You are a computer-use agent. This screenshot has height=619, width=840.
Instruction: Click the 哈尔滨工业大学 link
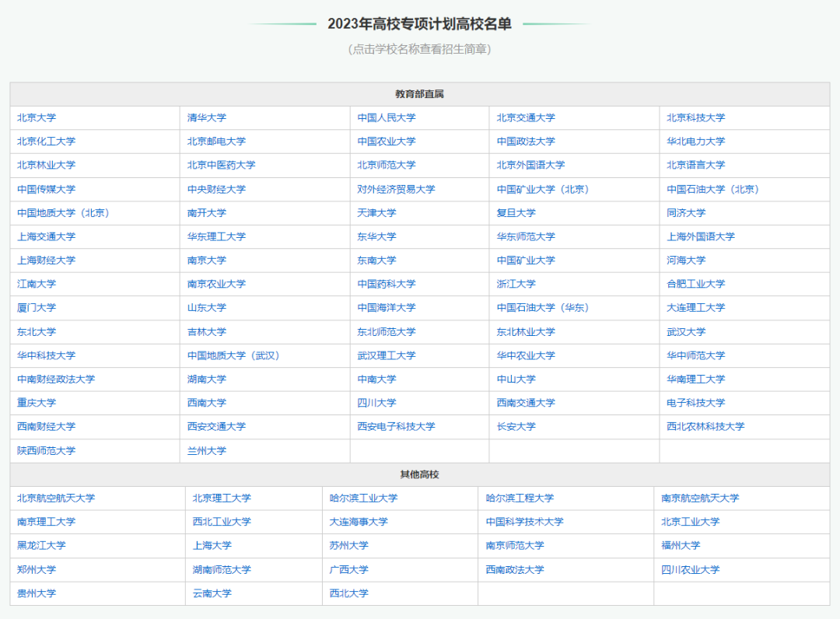coord(363,498)
